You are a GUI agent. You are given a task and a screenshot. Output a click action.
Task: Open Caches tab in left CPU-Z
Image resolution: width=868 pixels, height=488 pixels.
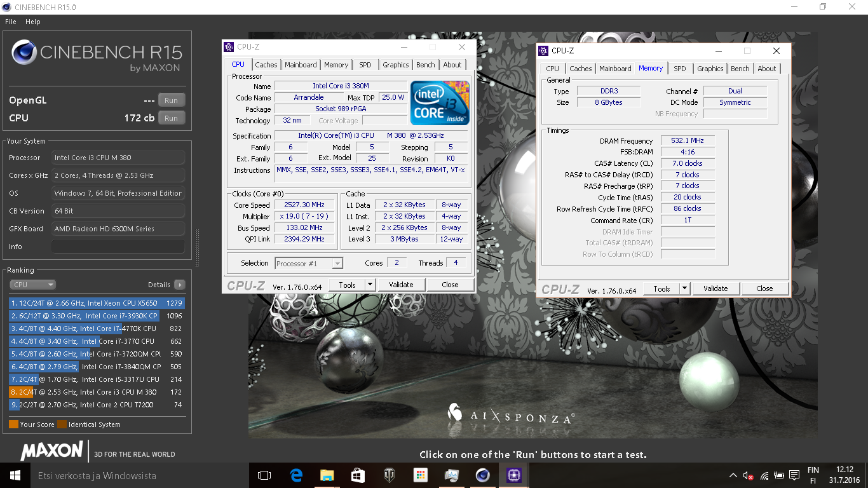tap(266, 65)
